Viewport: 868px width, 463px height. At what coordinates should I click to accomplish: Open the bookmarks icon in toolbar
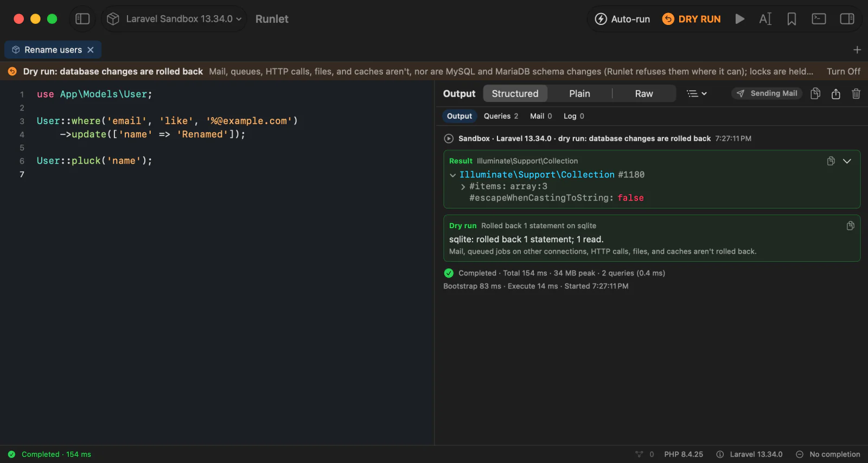[792, 19]
